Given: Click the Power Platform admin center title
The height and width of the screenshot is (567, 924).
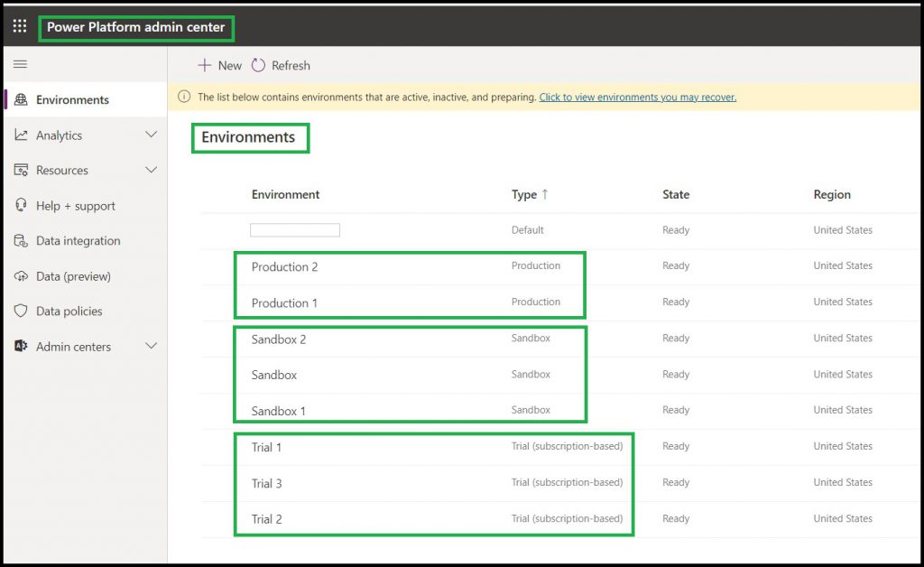Looking at the screenshot, I should [x=135, y=27].
